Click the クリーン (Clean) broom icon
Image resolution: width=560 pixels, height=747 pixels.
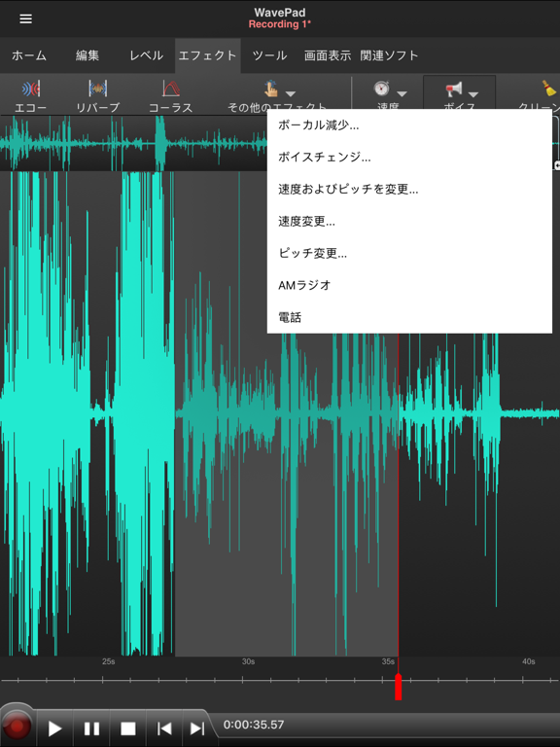click(549, 89)
